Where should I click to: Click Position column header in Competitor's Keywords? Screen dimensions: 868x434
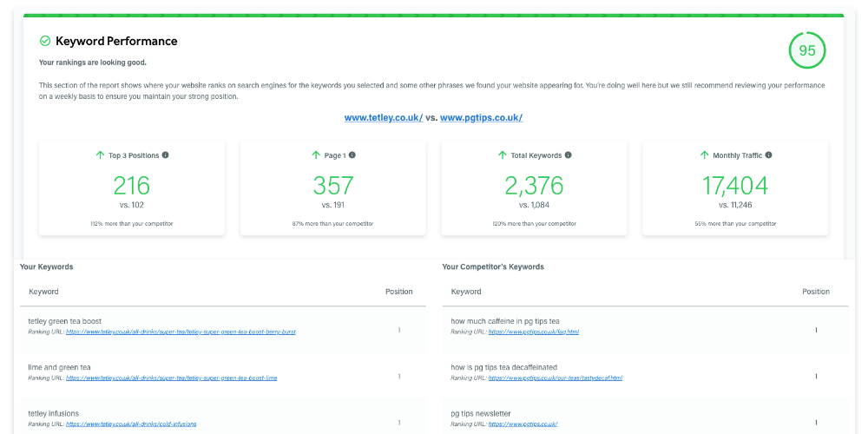[x=816, y=292]
